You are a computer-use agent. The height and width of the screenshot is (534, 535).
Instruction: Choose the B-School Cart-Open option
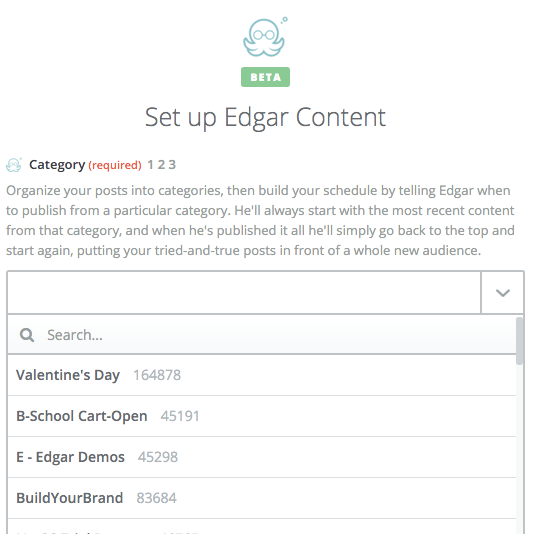pos(262,416)
